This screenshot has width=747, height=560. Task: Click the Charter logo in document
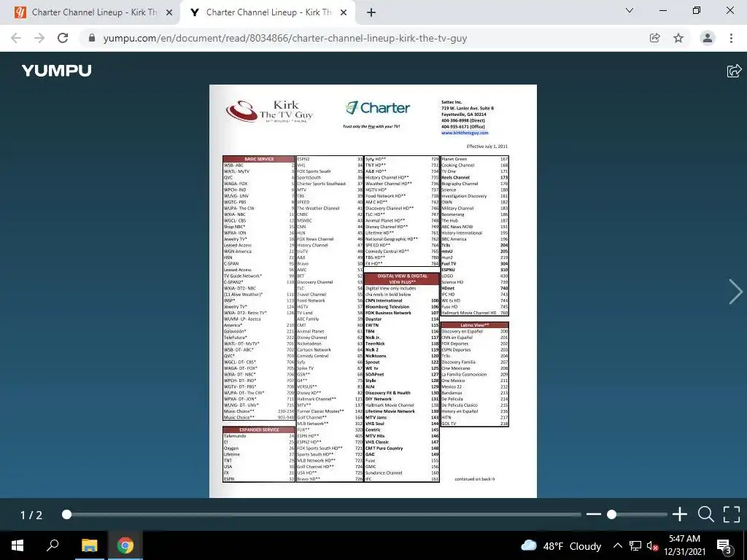(x=377, y=108)
